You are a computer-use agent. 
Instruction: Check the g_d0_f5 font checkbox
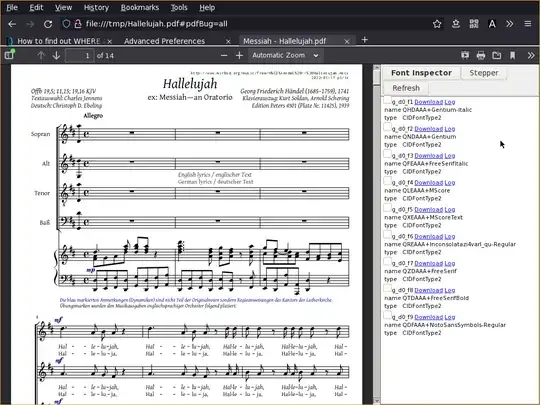[x=387, y=208]
